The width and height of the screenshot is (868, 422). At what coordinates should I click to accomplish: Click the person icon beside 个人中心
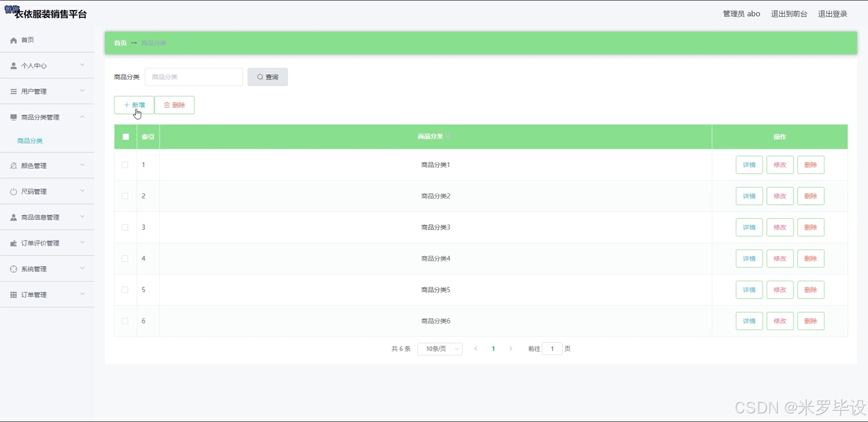coord(14,66)
